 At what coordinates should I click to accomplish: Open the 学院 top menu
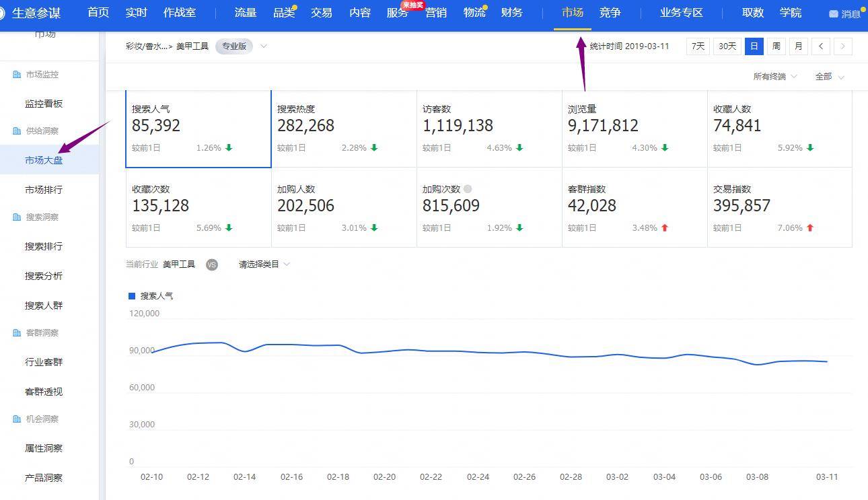791,13
